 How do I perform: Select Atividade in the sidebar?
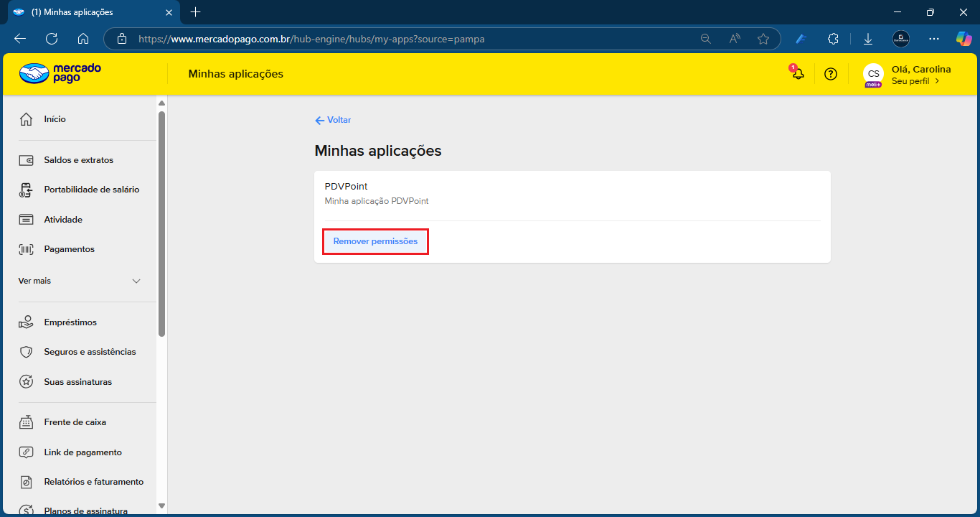pos(63,220)
